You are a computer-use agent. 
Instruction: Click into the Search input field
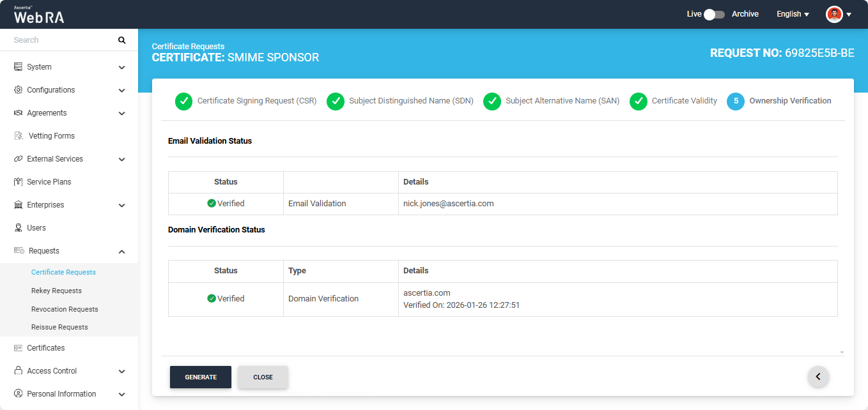61,40
